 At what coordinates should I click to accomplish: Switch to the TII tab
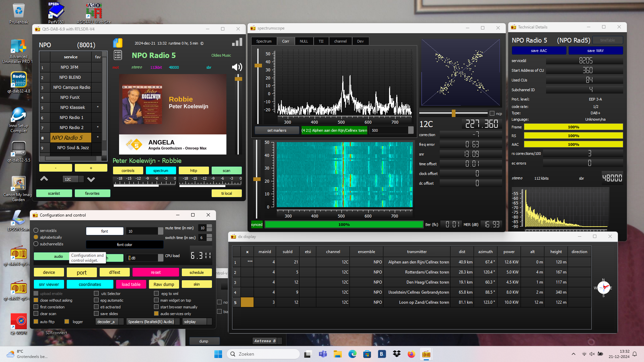tap(321, 41)
